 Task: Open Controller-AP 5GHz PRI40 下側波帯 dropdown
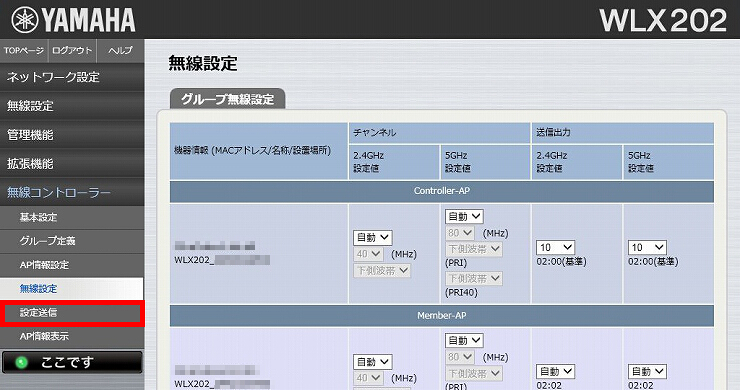473,278
